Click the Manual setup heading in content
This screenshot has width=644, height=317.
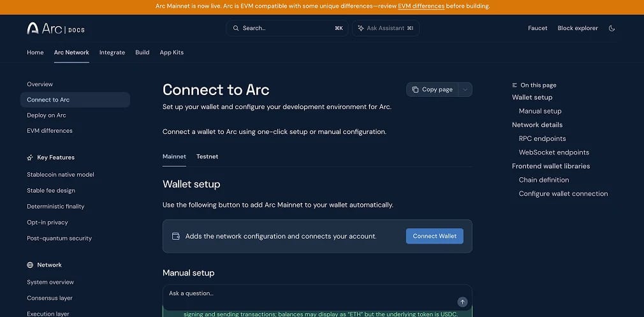[189, 272]
